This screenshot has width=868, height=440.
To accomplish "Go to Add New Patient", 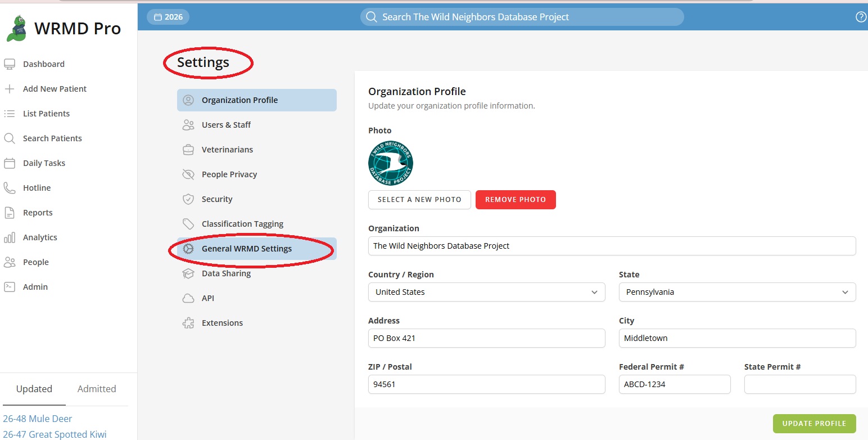I will click(55, 89).
